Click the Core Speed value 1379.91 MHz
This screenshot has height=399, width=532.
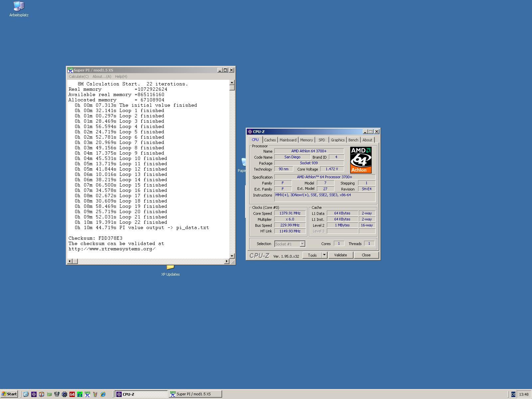[x=290, y=213]
